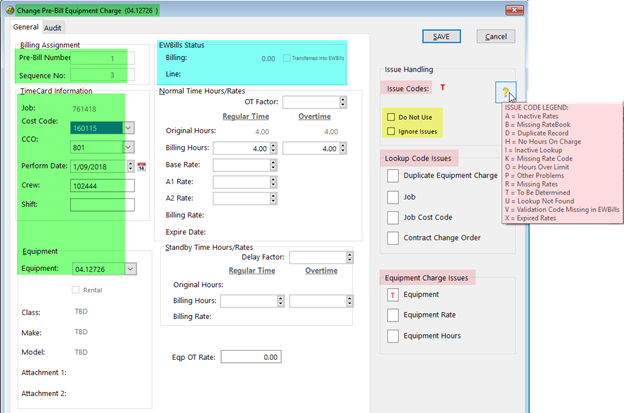The height and width of the screenshot is (413, 624).
Task: Click the Shift input field
Action: pyautogui.click(x=102, y=205)
